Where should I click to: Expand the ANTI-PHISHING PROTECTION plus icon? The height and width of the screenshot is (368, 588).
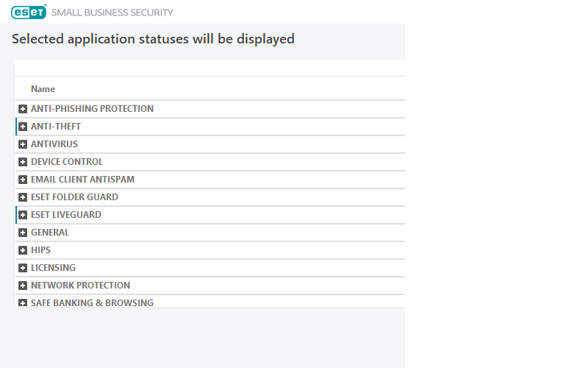click(23, 109)
